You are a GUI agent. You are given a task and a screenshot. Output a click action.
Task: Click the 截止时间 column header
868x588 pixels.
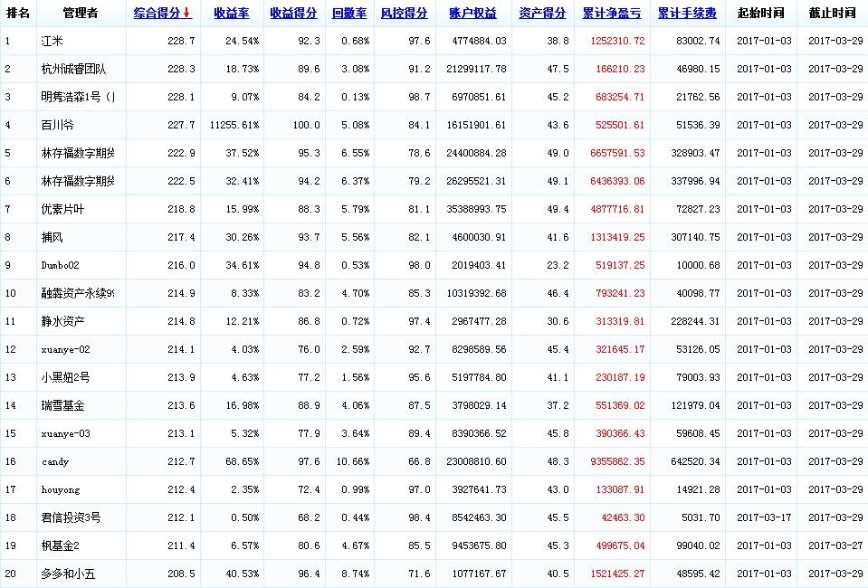pos(832,13)
